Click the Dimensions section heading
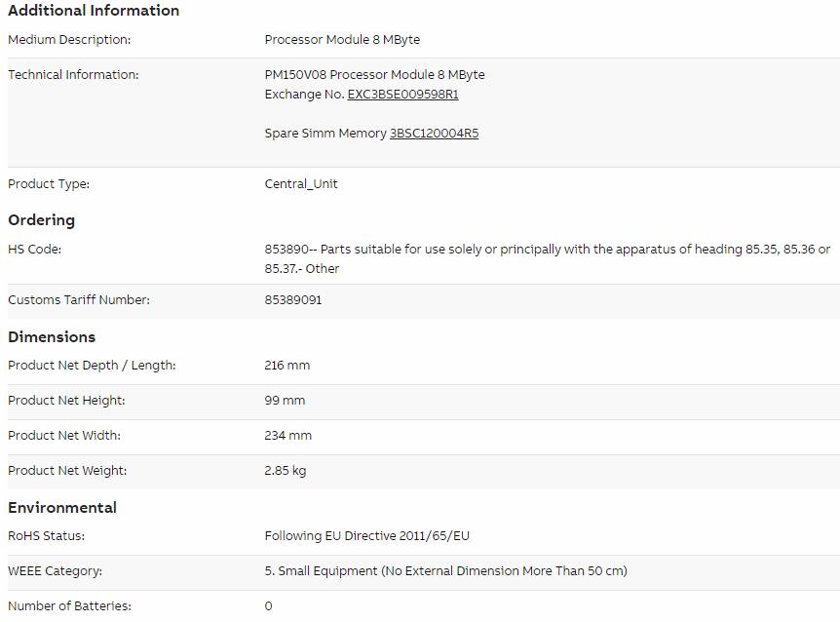This screenshot has height=622, width=840. point(52,337)
